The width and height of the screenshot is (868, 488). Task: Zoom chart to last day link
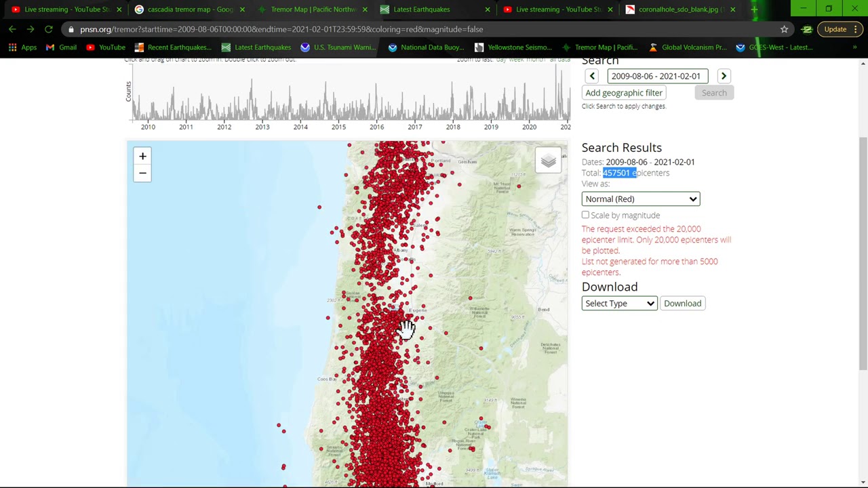pyautogui.click(x=502, y=60)
